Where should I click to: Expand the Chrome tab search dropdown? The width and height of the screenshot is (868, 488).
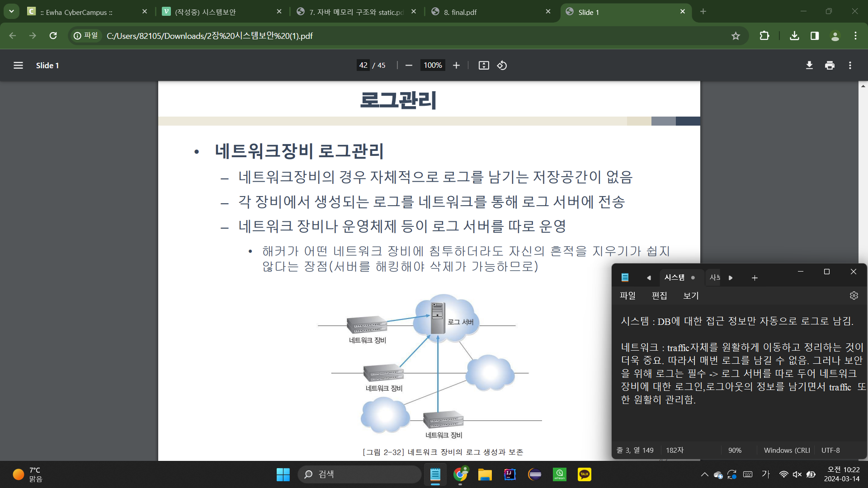[x=11, y=12]
